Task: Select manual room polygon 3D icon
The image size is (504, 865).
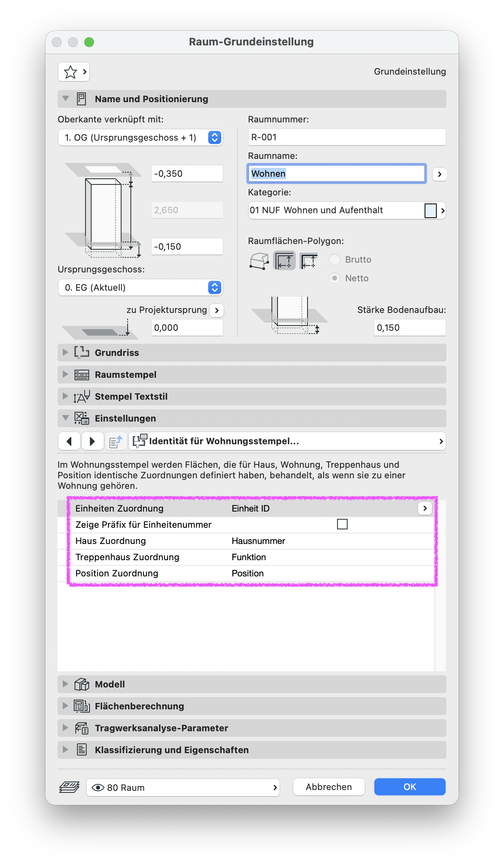Action: (259, 260)
